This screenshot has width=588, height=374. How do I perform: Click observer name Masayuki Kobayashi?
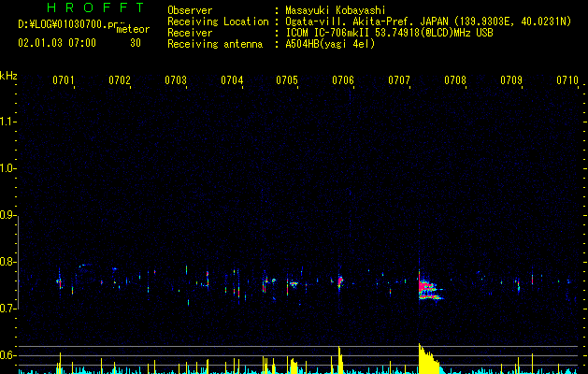pyautogui.click(x=335, y=10)
